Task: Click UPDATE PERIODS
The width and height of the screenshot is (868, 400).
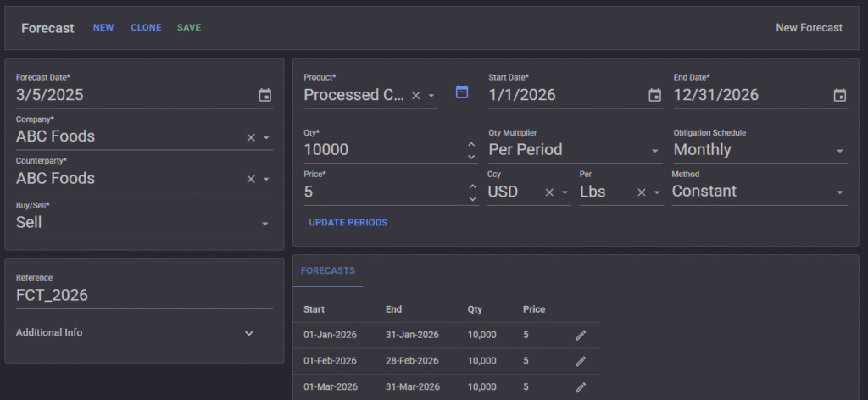Action: coord(348,222)
